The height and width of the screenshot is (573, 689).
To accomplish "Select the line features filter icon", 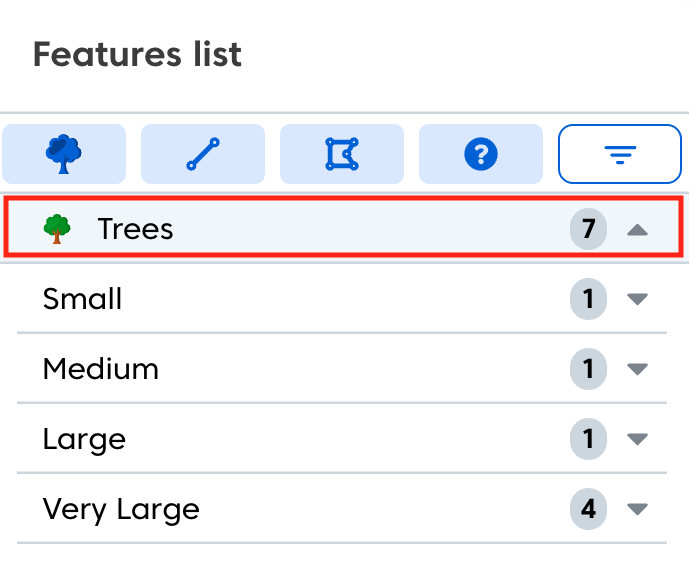I will coord(203,154).
